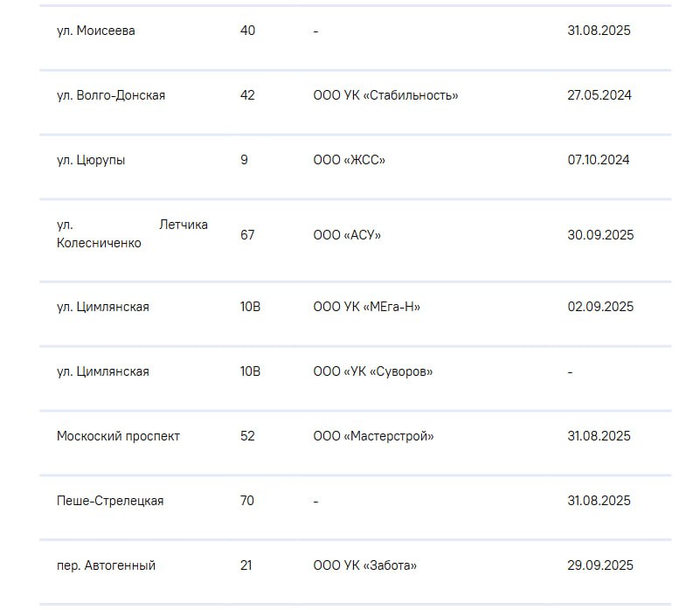Select the "пер. Автогенный" address cell

coord(106,565)
